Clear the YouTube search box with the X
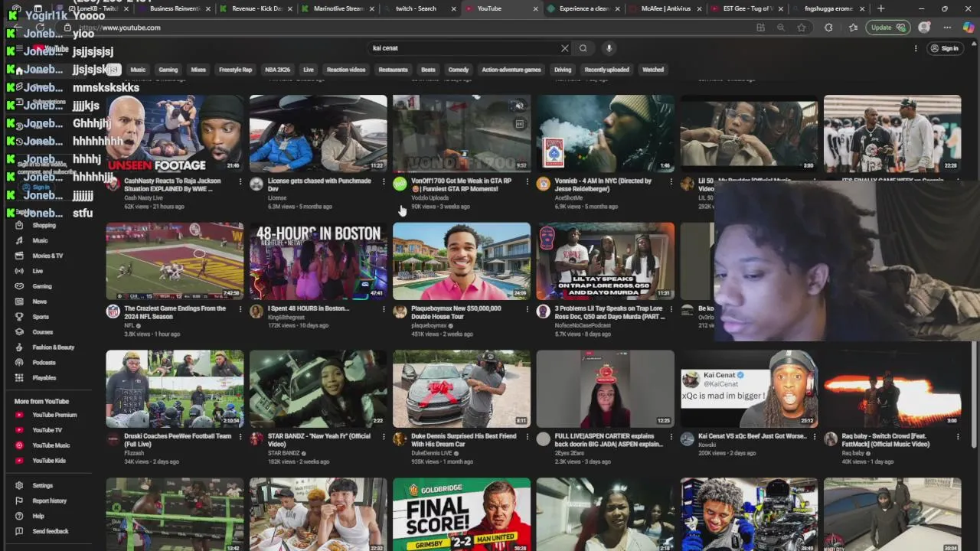The width and height of the screenshot is (980, 551). (565, 48)
